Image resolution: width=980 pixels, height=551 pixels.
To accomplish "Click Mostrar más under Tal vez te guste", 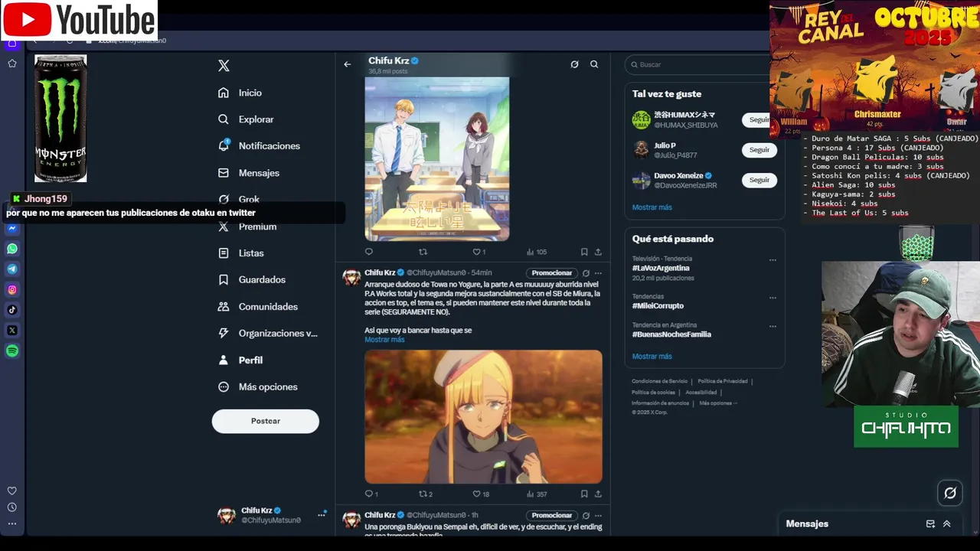I will coord(652,207).
